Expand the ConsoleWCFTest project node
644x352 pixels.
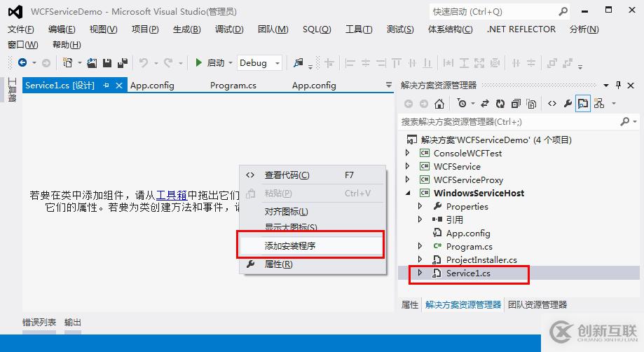tap(407, 153)
